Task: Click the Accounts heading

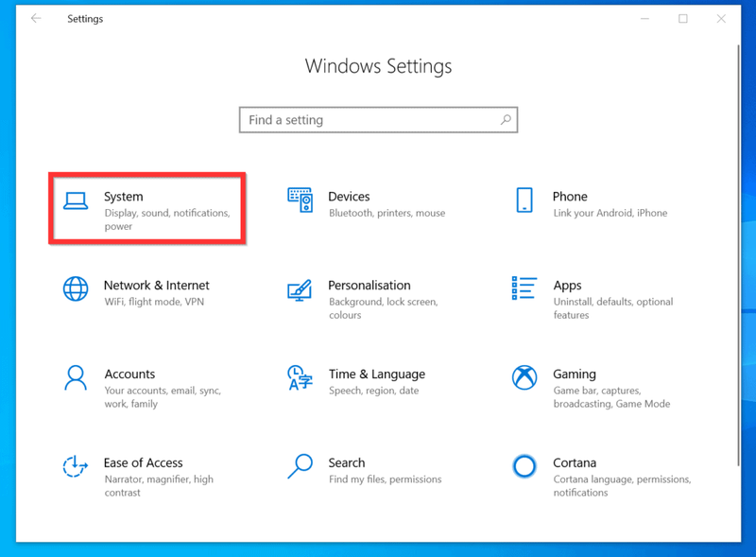Action: pyautogui.click(x=129, y=374)
